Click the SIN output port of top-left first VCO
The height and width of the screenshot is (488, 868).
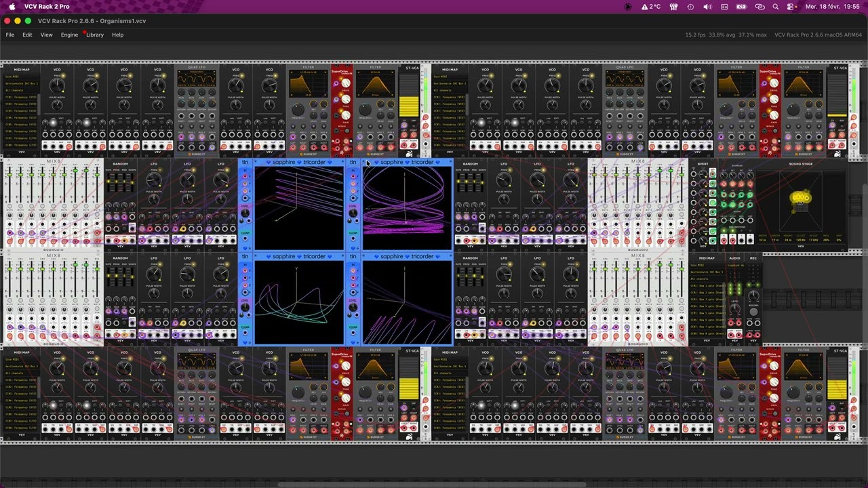pyautogui.click(x=47, y=146)
